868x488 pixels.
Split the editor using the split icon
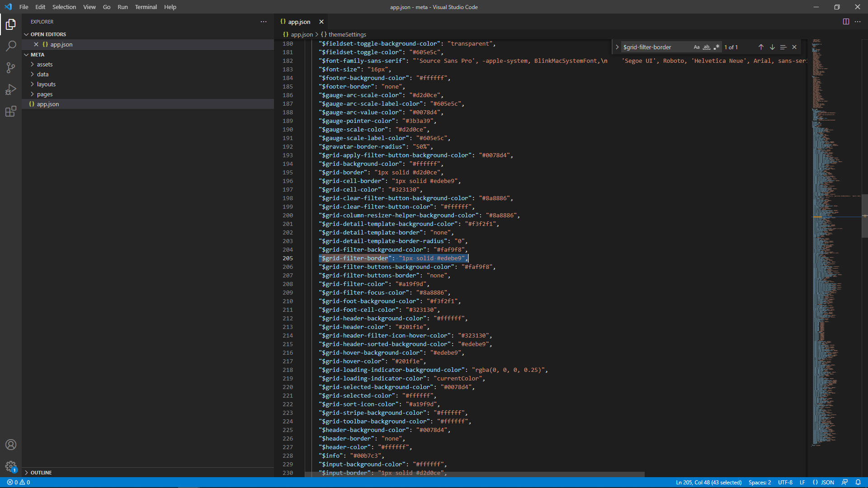click(845, 21)
